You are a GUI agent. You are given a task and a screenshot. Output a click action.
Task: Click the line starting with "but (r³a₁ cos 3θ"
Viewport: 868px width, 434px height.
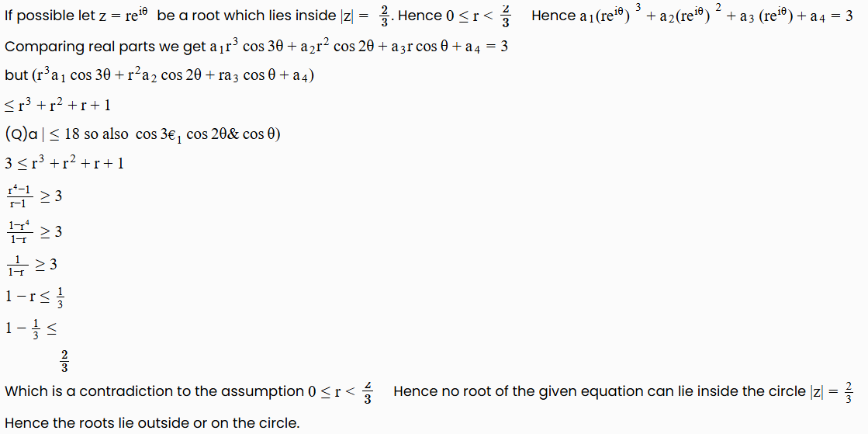[x=160, y=75]
